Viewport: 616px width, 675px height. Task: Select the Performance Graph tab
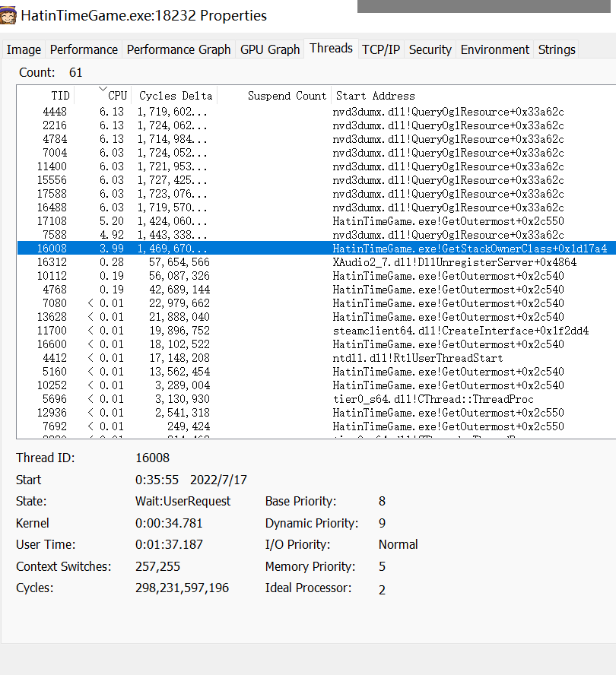tap(179, 49)
